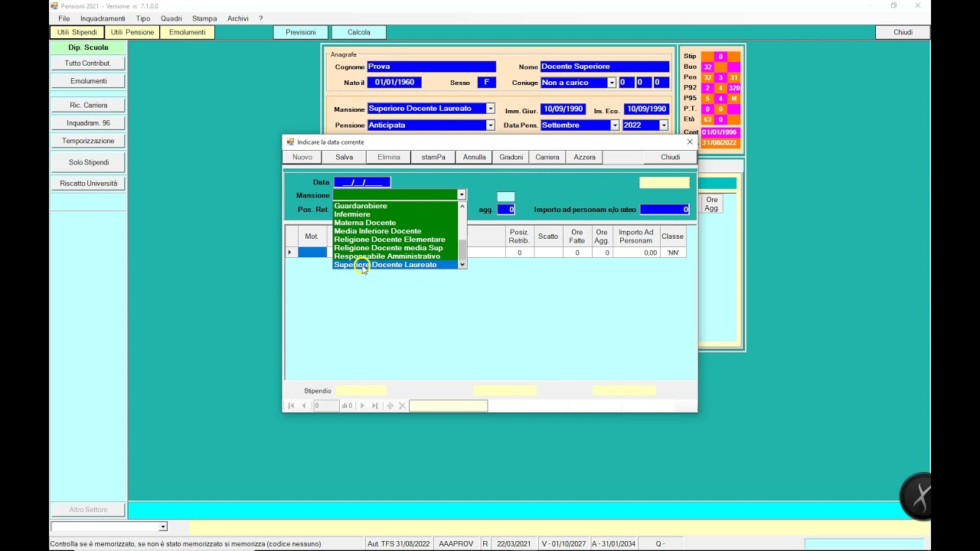This screenshot has width=980, height=551.
Task: Expand Coniuge 'Non a carico' dropdown
Action: pos(612,83)
